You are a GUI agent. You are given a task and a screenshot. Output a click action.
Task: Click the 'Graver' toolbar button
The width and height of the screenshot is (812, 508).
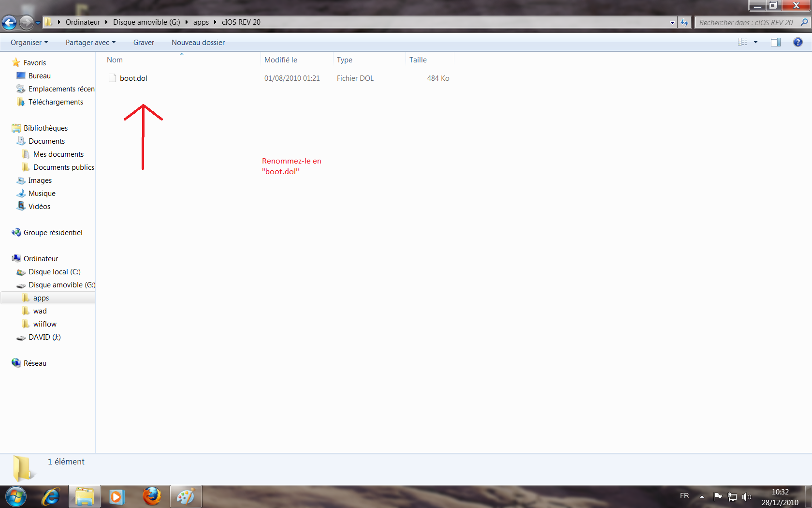tap(144, 43)
